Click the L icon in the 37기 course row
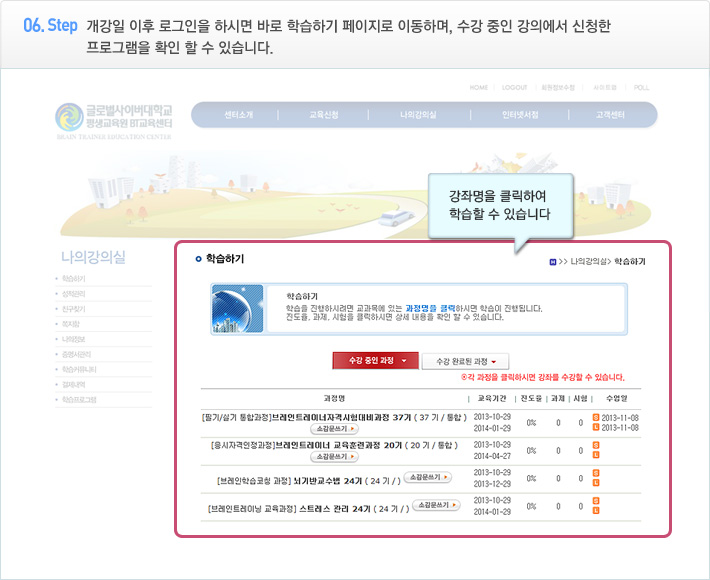 click(596, 427)
